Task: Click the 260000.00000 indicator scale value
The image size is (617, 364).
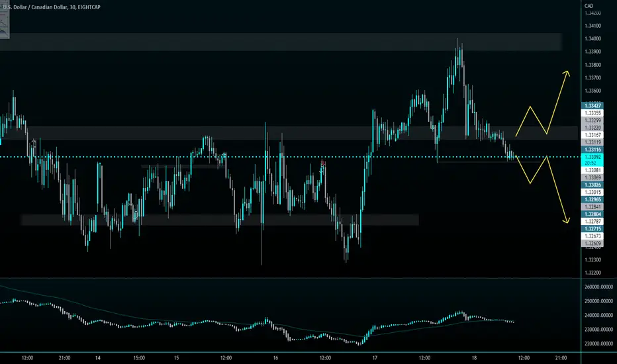Action: click(x=598, y=287)
